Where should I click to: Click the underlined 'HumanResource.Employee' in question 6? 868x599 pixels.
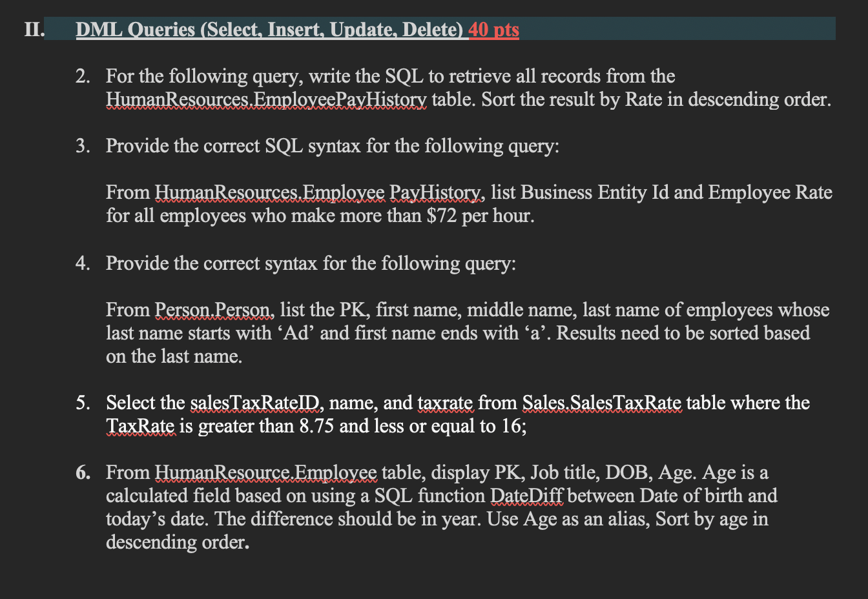(x=266, y=472)
